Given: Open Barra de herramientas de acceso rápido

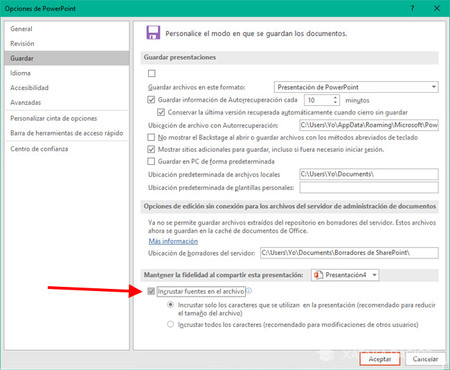Looking at the screenshot, I should coord(67,133).
